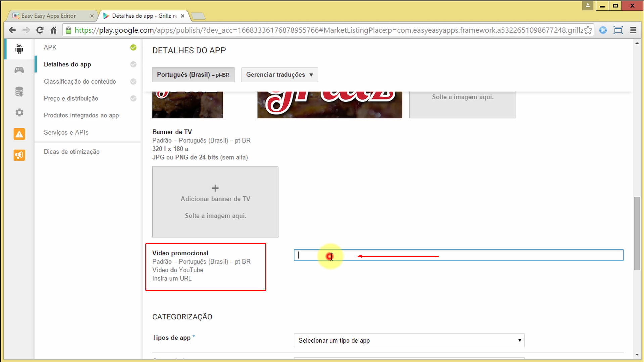The height and width of the screenshot is (362, 644).
Task: Go to browser home page
Action: (x=54, y=30)
